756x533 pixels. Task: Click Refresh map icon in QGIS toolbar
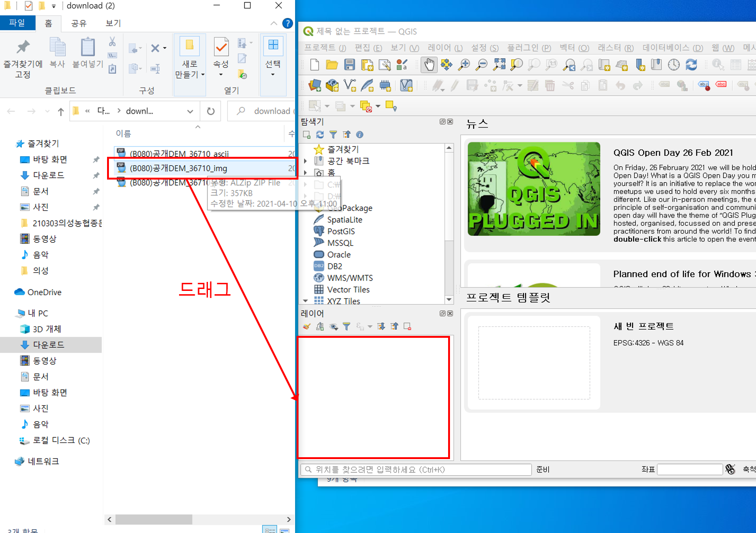(691, 65)
